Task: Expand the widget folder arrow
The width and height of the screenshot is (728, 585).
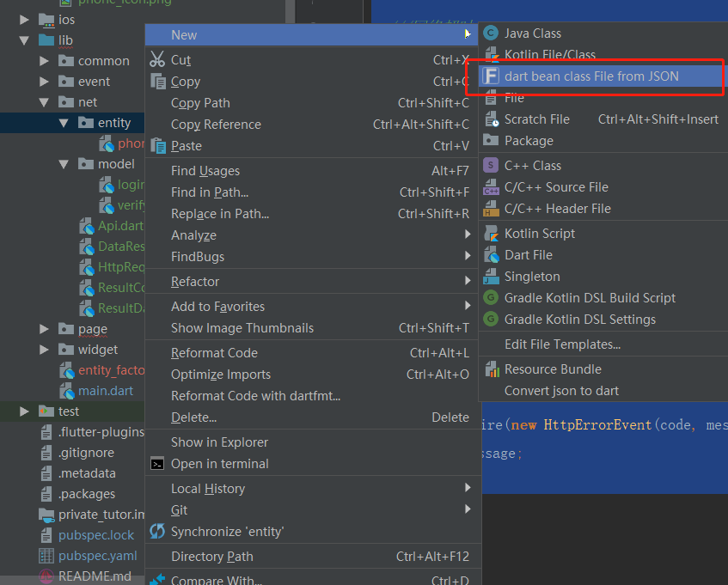Action: coord(44,350)
